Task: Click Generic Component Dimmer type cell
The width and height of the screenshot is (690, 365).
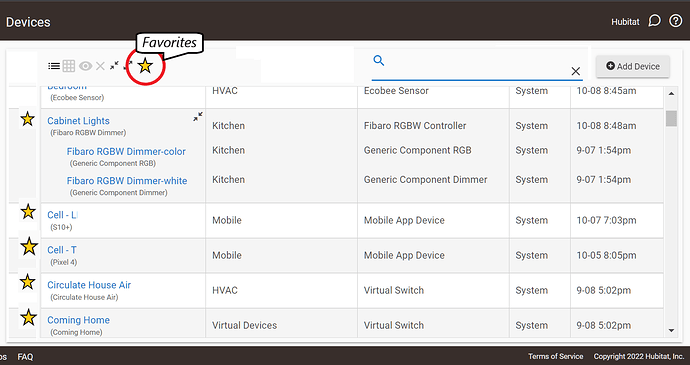Action: pyautogui.click(x=426, y=180)
